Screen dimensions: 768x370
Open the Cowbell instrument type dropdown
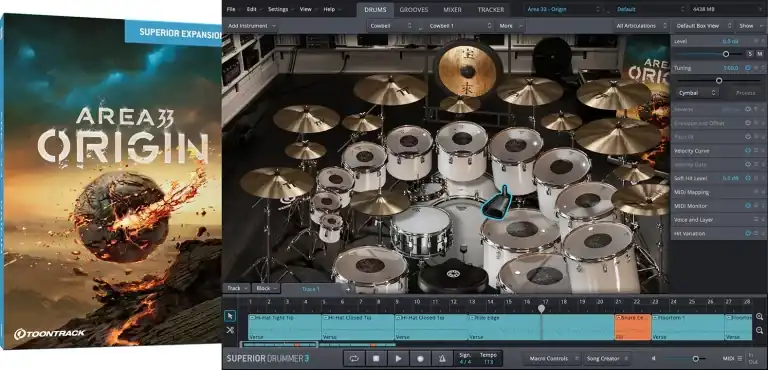tap(392, 26)
